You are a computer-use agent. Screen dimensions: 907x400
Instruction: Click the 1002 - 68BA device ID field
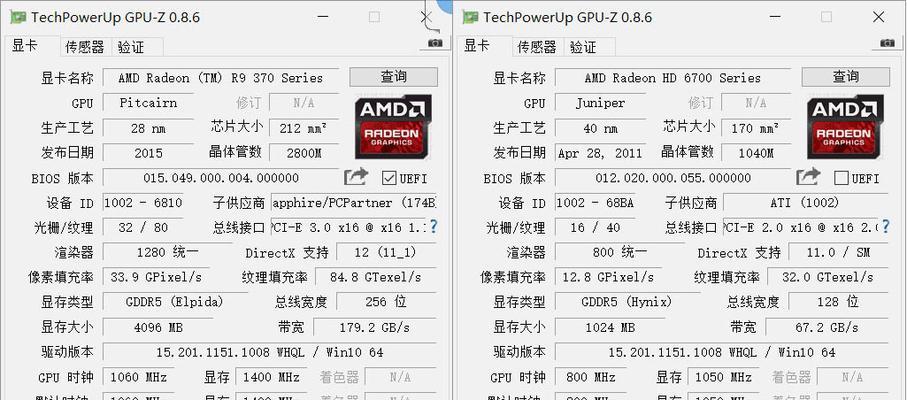[595, 203]
